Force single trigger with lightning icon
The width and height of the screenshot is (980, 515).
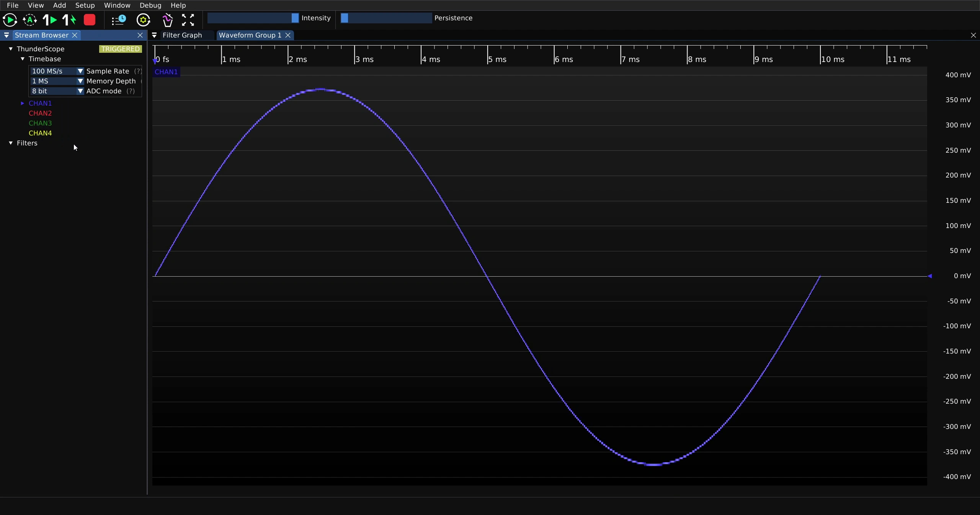tap(69, 20)
